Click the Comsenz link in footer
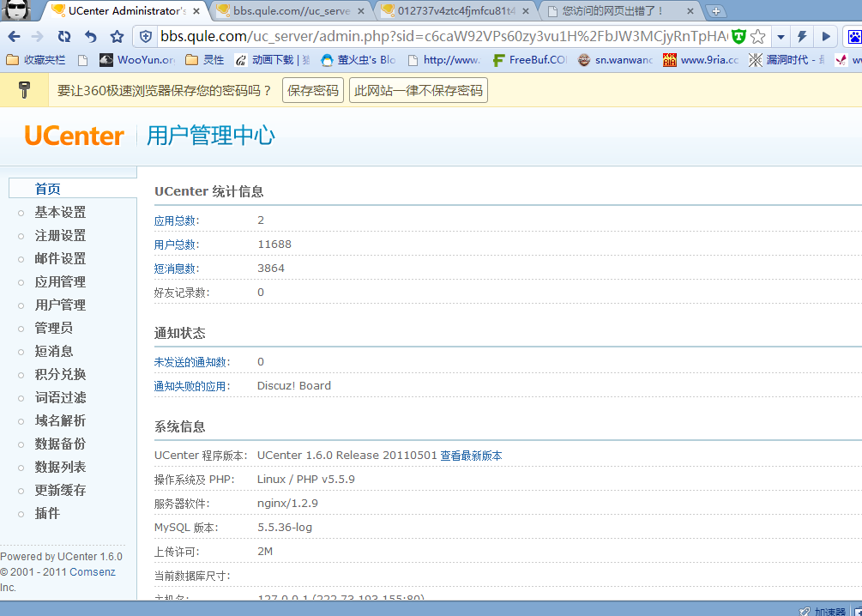The height and width of the screenshot is (616, 862). [93, 572]
